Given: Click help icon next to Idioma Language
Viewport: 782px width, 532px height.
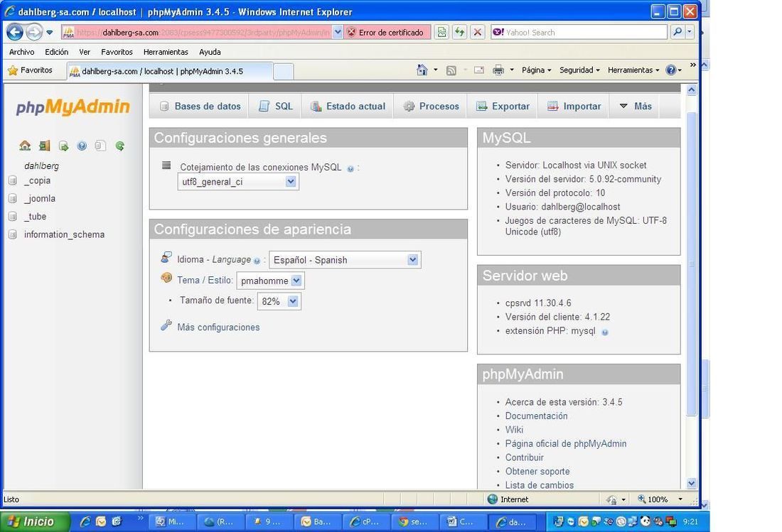Looking at the screenshot, I should point(257,261).
